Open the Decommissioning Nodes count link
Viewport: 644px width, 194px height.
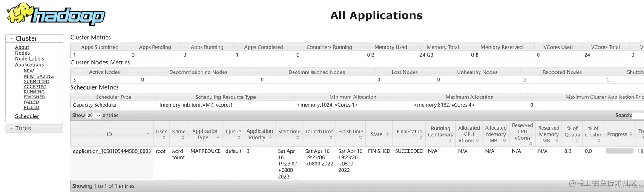[x=142, y=80]
